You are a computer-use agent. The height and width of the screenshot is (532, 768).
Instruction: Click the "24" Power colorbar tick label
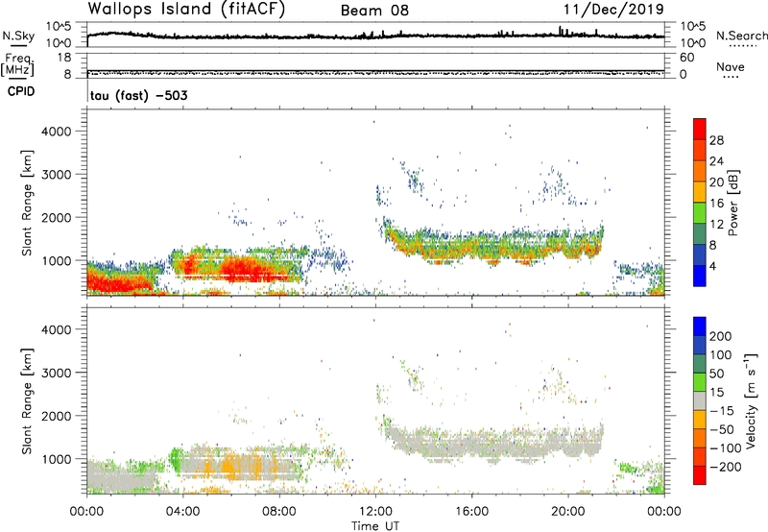tap(716, 161)
